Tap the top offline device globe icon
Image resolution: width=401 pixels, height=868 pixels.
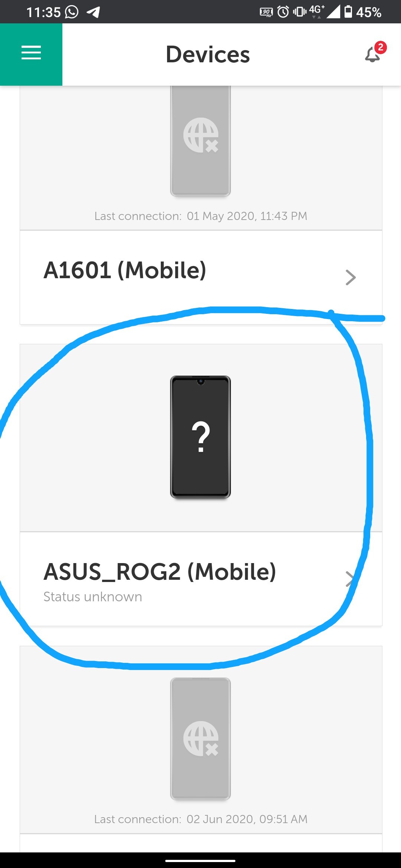pos(201,135)
